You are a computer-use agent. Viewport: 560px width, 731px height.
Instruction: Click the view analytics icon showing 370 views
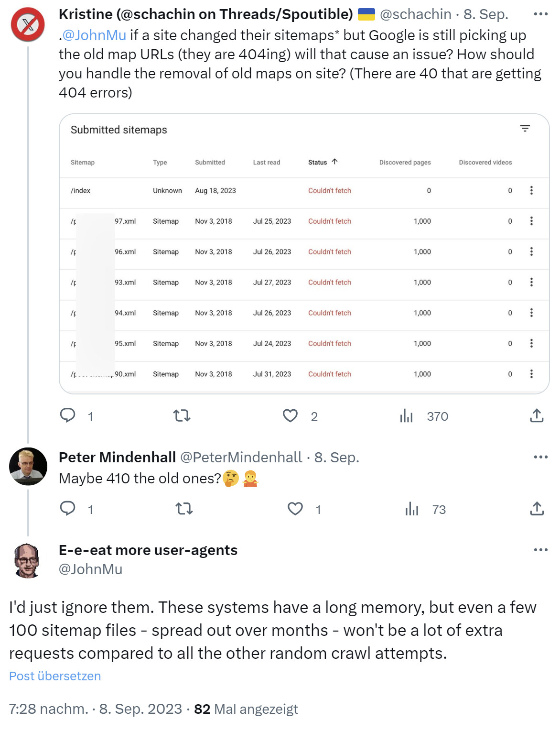click(x=407, y=416)
